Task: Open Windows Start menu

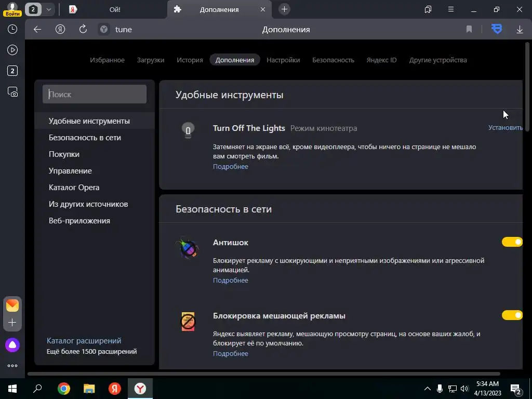Action: pos(12,389)
